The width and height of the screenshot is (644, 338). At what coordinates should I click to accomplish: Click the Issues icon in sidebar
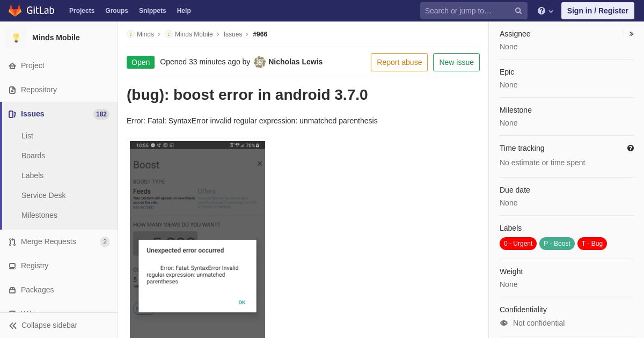click(x=12, y=114)
